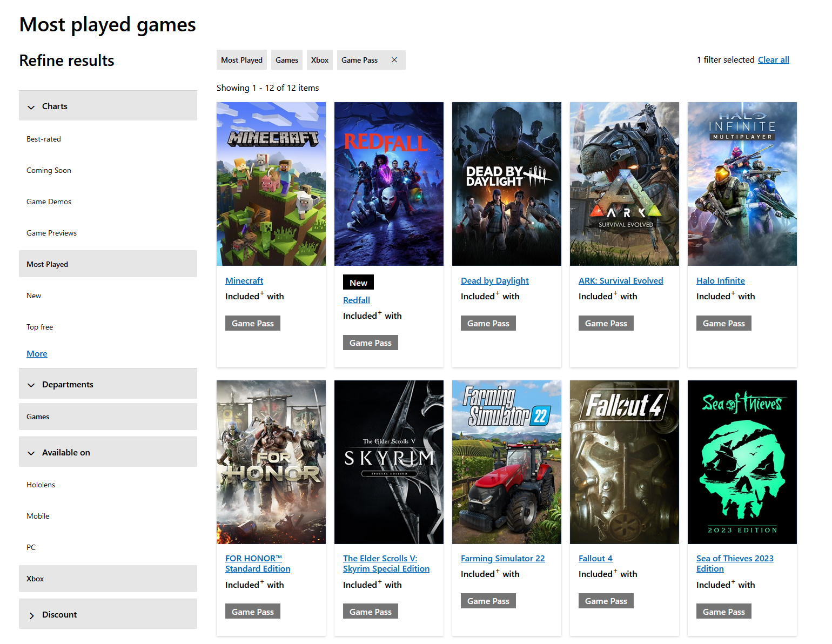
Task: Open the Skyrim Special Edition title link
Action: tap(386, 563)
